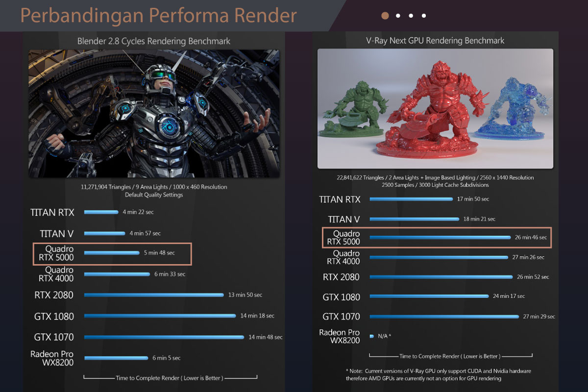Select TITAN RTX label in V-Ray chart
Image resolution: width=588 pixels, height=392 pixels.
click(x=340, y=199)
